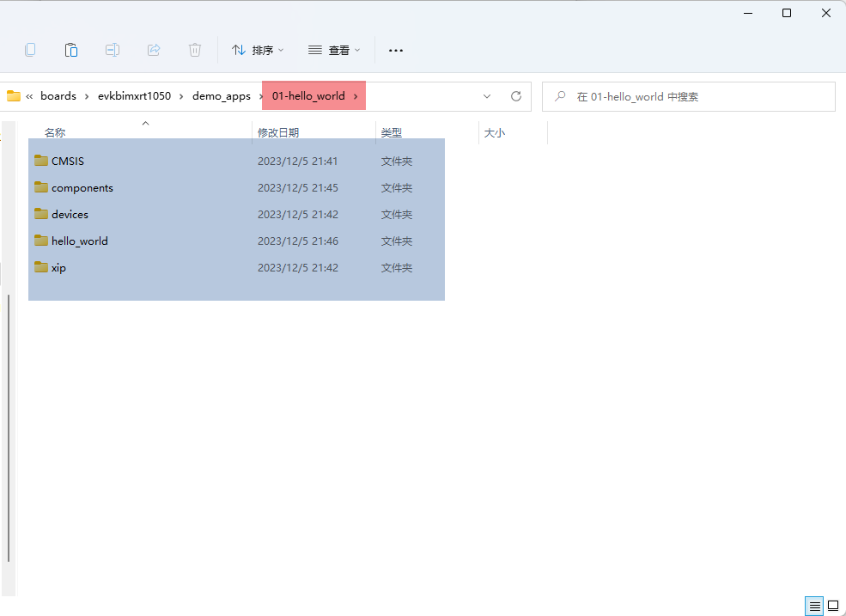The width and height of the screenshot is (846, 616).
Task: Select the 01-hello_world breadcrumb
Action: point(308,96)
